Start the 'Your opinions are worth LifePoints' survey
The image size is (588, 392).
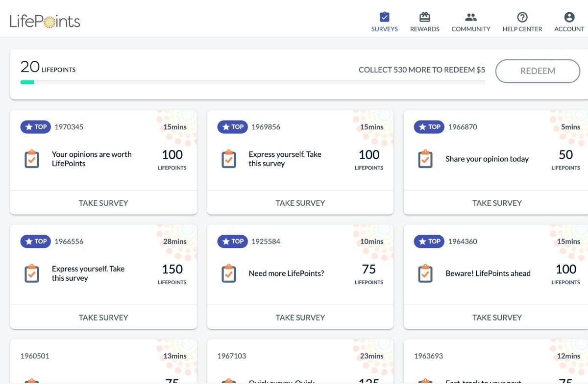(103, 202)
